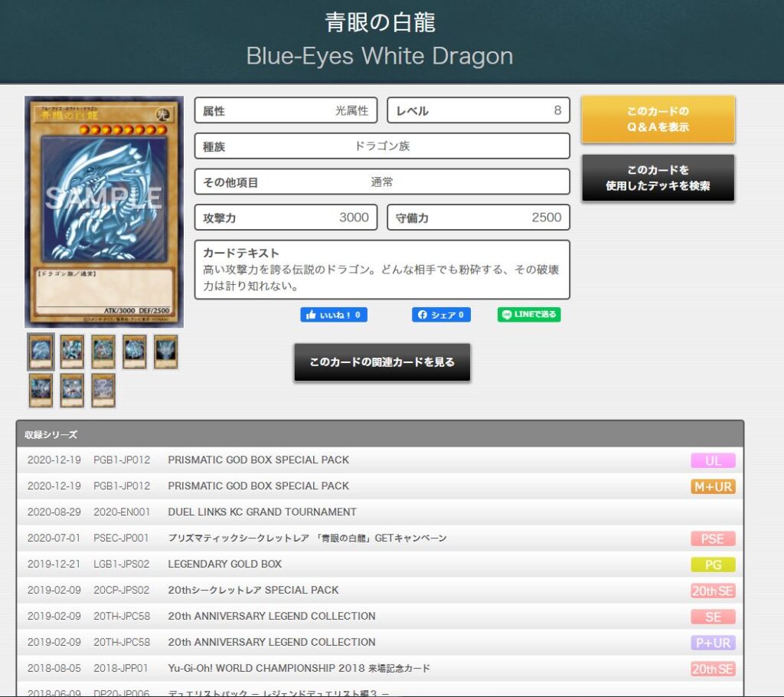Click the large Blue-Eyes White Dragon card image
Viewport: 784px width, 697px height.
click(x=104, y=211)
